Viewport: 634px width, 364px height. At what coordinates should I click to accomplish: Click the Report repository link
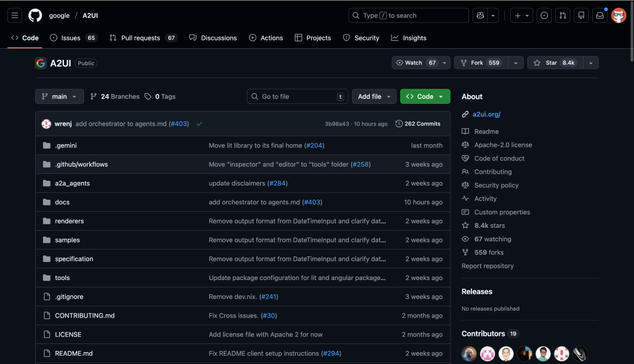(x=488, y=266)
